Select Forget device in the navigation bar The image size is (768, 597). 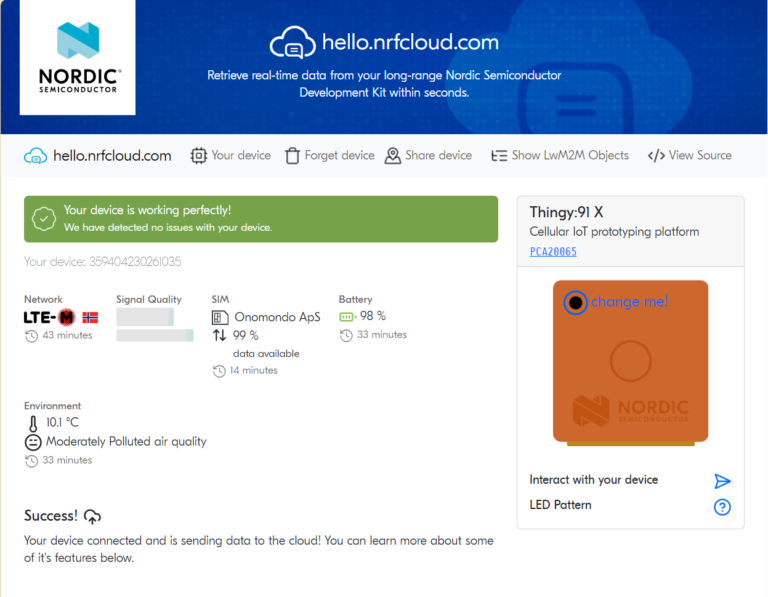pos(329,156)
